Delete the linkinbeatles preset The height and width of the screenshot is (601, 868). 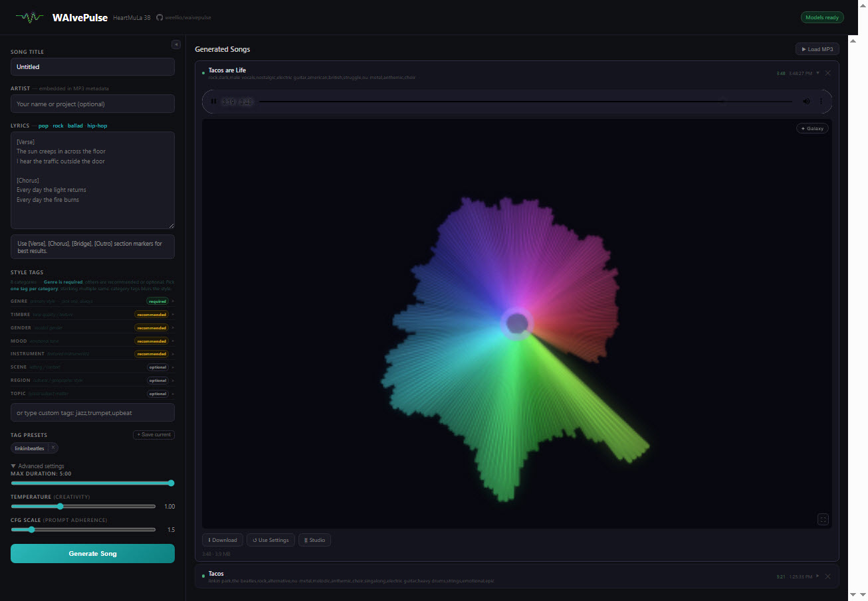[x=53, y=448]
